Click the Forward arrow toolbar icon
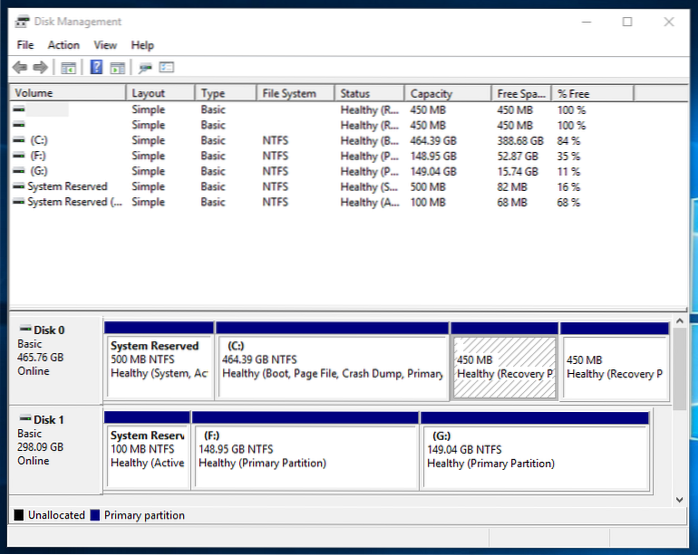 point(41,68)
